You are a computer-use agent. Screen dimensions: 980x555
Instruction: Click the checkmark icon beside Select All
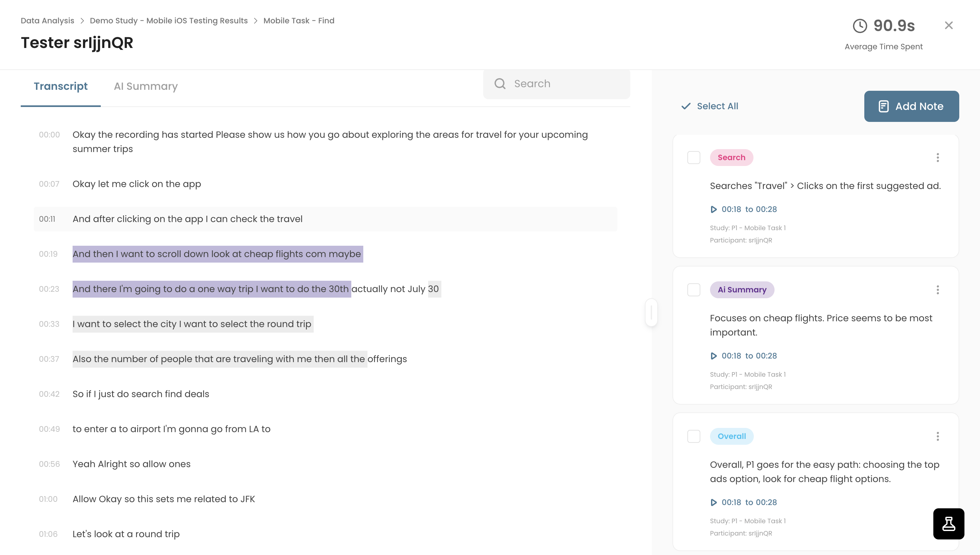[x=686, y=106]
